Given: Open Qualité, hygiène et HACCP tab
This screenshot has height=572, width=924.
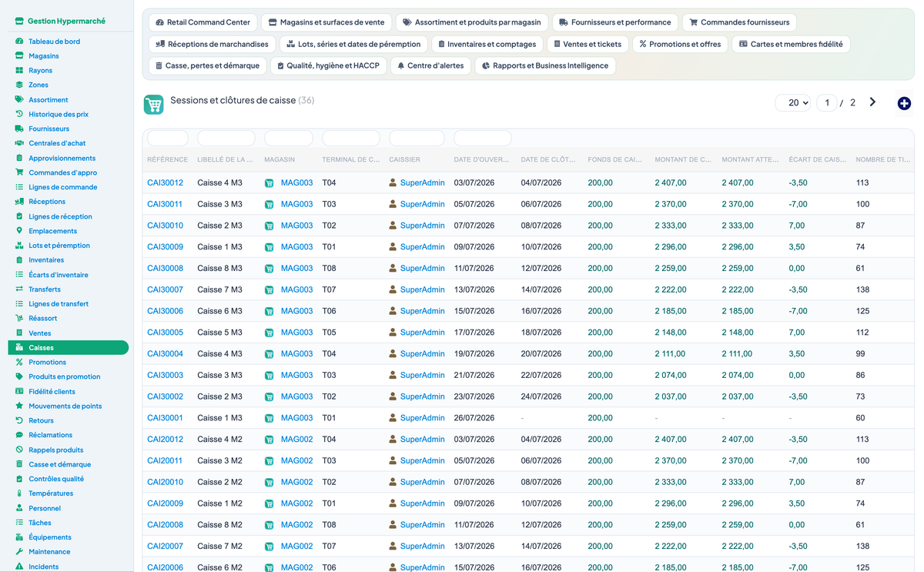Looking at the screenshot, I should click(328, 65).
